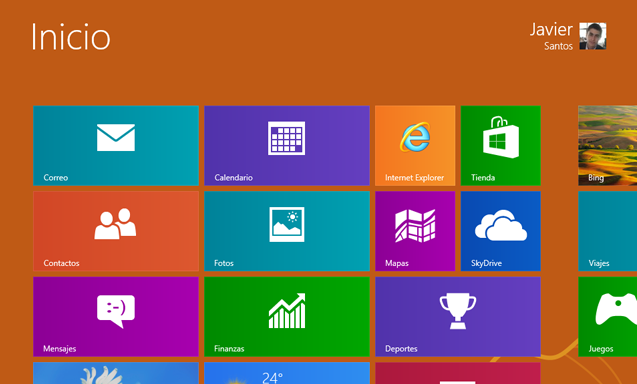Image resolution: width=637 pixels, height=384 pixels.
Task: Open the SkyDrive cloud tile
Action: (500, 231)
